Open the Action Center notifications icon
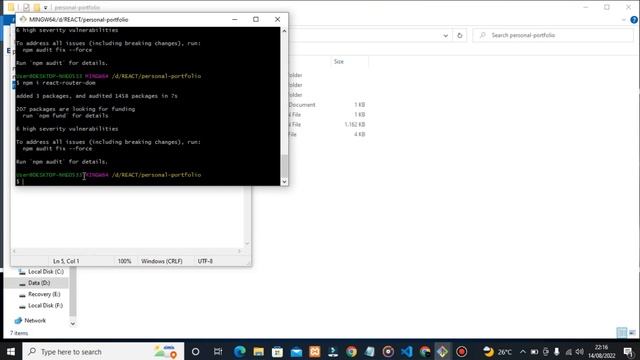This screenshot has height=360, width=640. click(628, 351)
